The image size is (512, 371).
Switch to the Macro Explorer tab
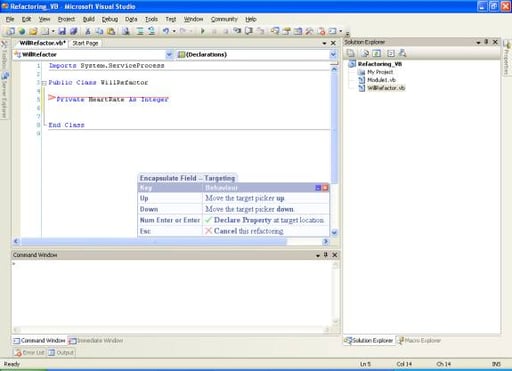click(419, 340)
